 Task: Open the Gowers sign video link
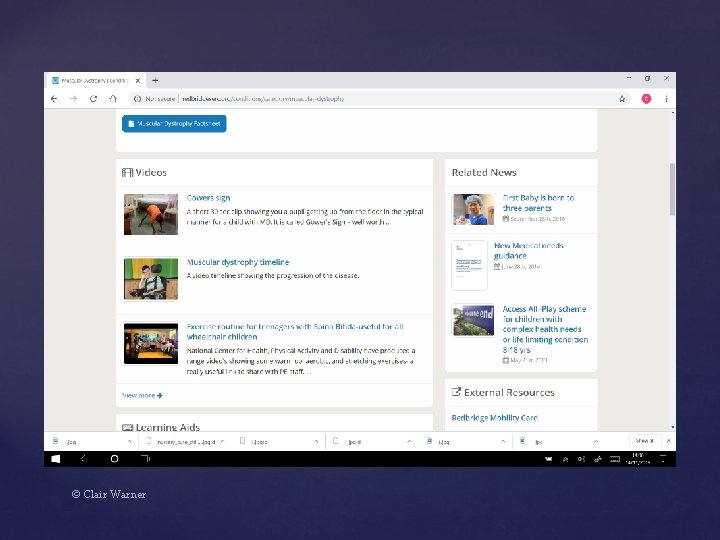point(208,198)
